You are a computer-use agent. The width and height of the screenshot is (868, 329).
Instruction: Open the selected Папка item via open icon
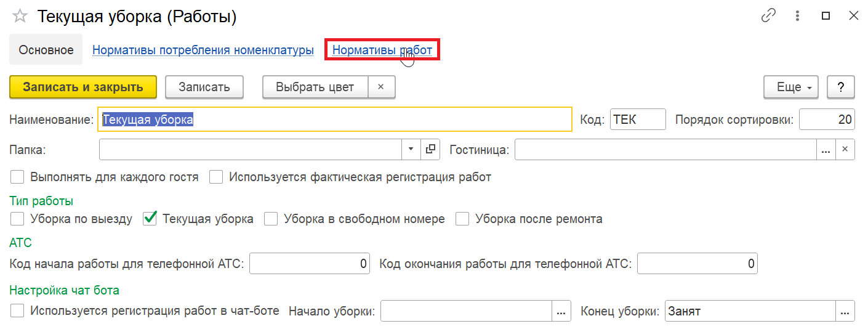(430, 149)
